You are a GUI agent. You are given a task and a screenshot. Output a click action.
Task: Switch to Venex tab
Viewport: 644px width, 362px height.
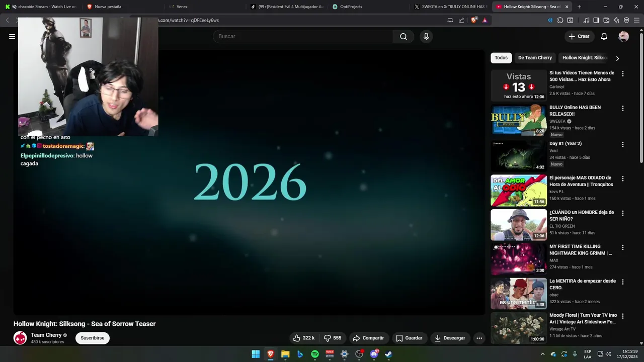pyautogui.click(x=204, y=7)
